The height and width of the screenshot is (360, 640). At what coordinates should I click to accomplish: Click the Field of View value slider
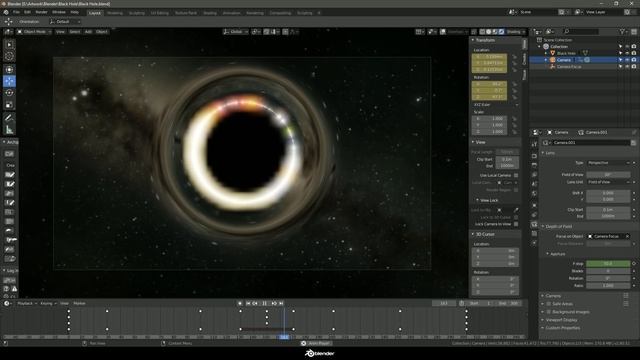coord(608,174)
